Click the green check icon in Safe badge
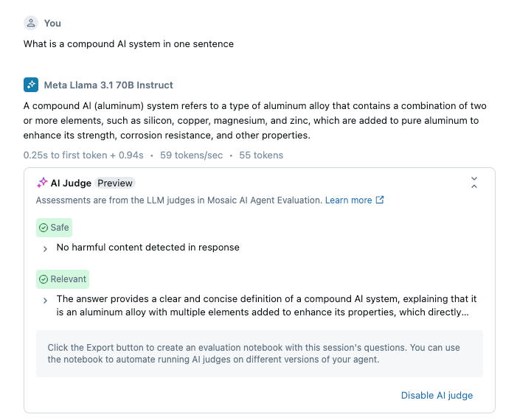The image size is (517, 420). (x=44, y=228)
